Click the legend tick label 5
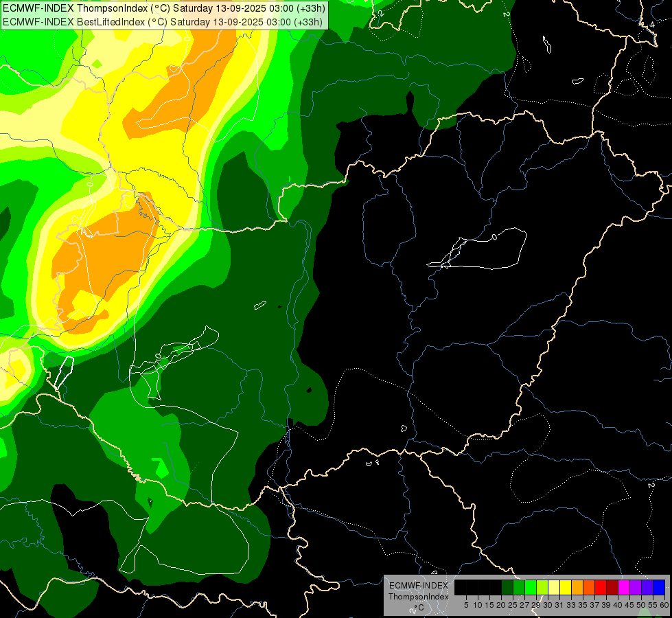 click(x=466, y=605)
